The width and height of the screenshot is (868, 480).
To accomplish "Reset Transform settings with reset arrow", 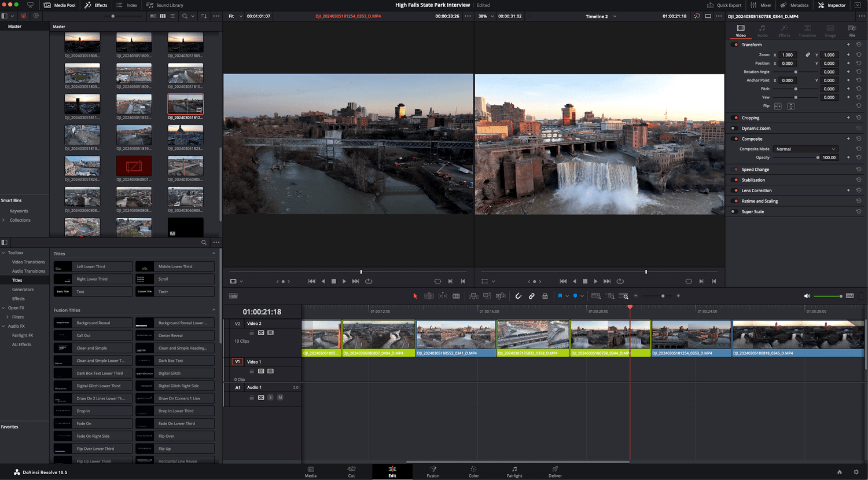I will [x=859, y=45].
